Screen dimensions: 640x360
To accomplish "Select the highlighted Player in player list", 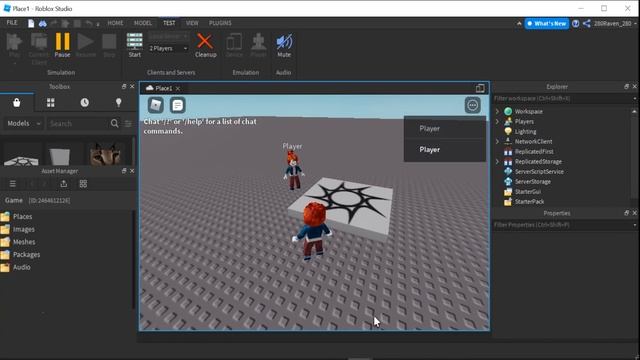I will 445,150.
